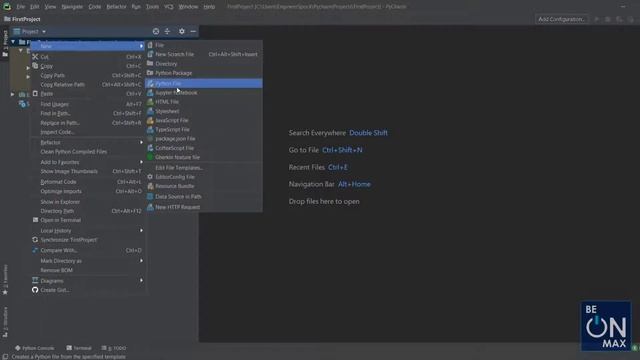
Task: Click the New HTTP Request icon
Action: (150, 207)
